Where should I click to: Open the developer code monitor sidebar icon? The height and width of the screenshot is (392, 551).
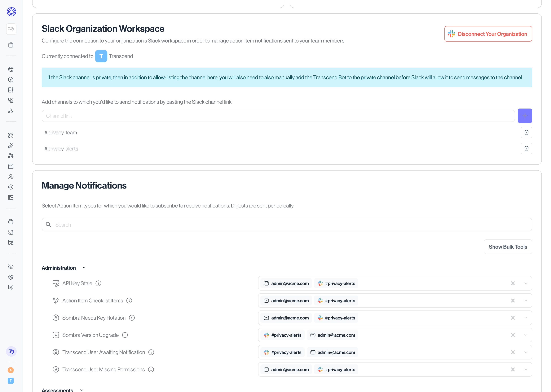pyautogui.click(x=11, y=287)
